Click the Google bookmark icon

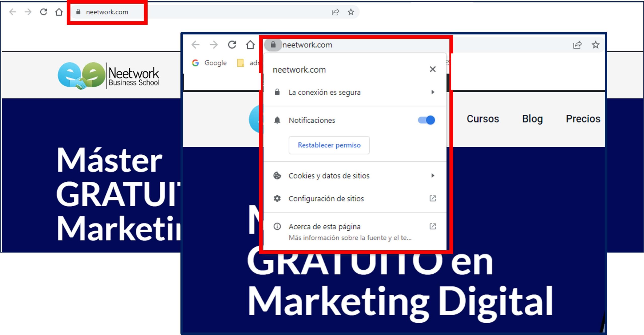[x=196, y=63]
